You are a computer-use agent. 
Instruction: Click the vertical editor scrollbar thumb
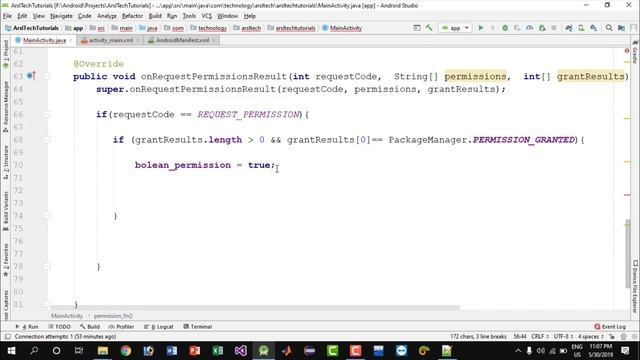[628, 254]
